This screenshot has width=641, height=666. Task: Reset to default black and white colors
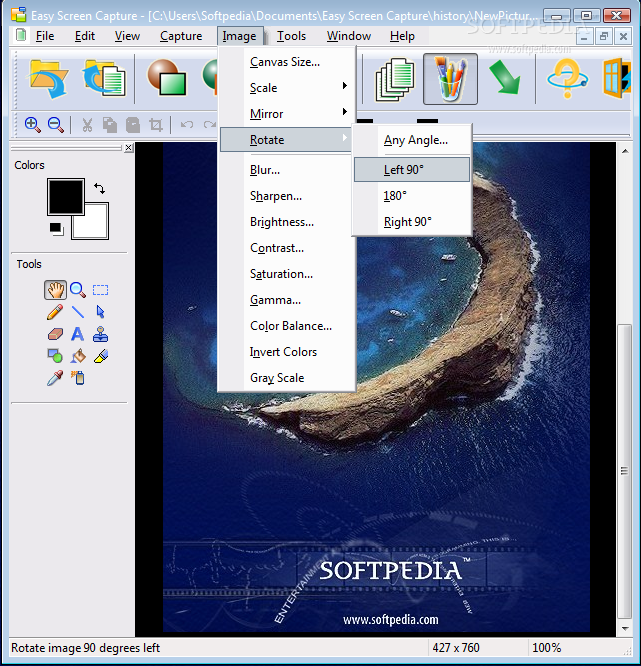click(x=56, y=229)
